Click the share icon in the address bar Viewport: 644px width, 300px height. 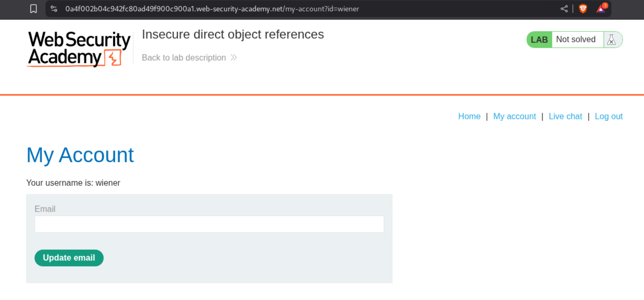click(564, 9)
